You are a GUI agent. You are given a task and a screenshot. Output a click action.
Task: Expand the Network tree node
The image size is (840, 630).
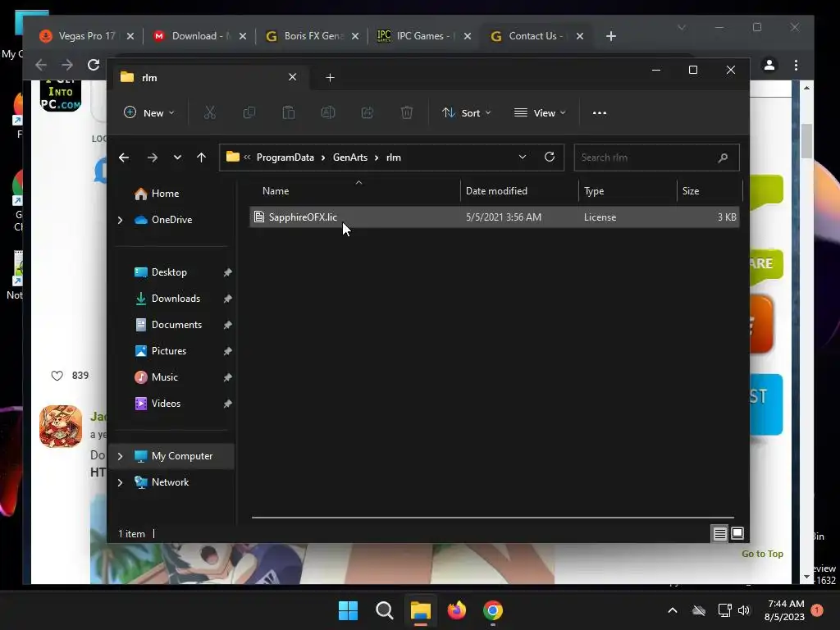point(120,482)
